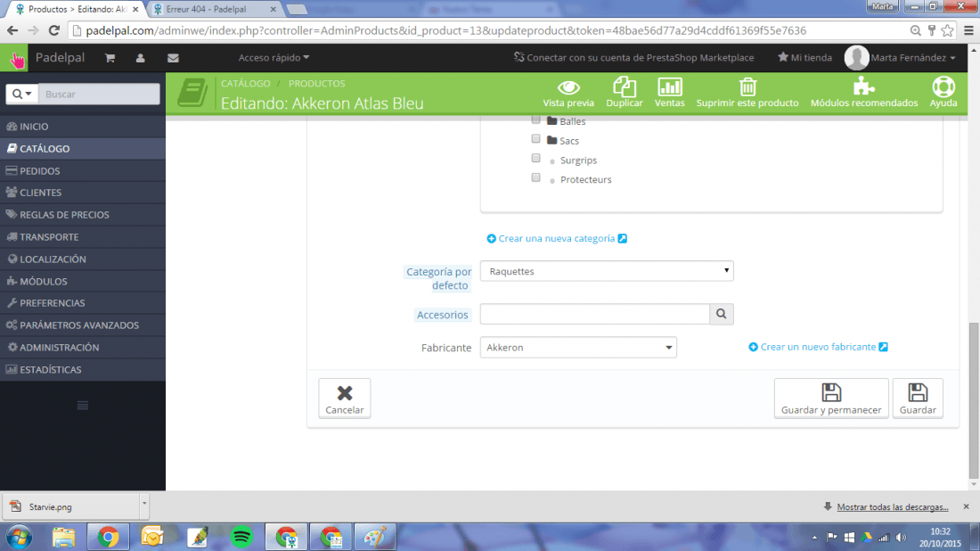Close the downloads bar

click(967, 506)
